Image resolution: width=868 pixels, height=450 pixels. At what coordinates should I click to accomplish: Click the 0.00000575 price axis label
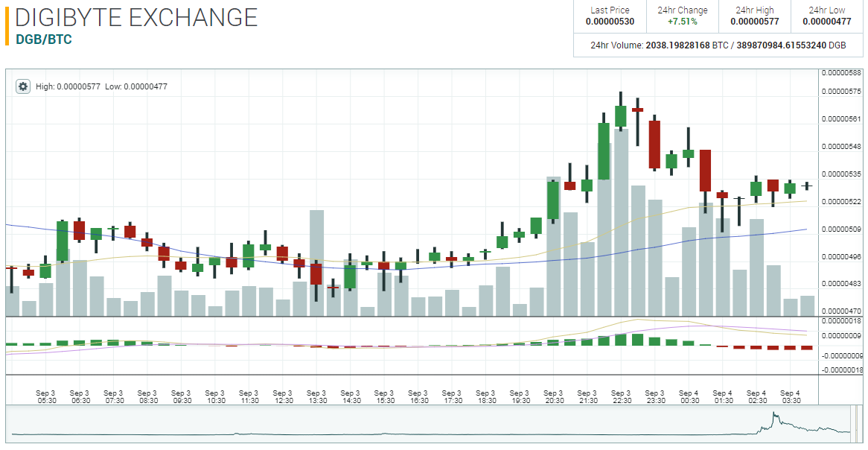[841, 92]
